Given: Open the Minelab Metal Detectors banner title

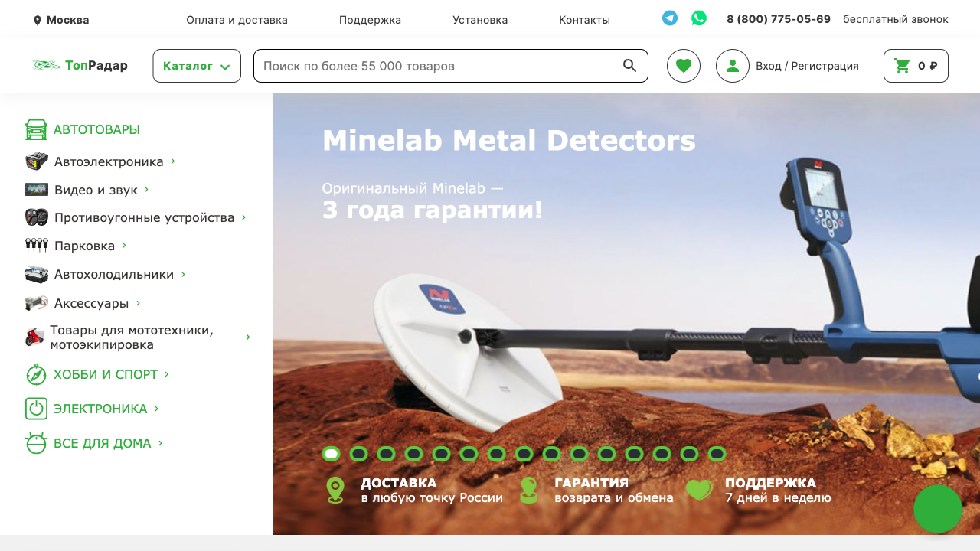Looking at the screenshot, I should click(508, 141).
